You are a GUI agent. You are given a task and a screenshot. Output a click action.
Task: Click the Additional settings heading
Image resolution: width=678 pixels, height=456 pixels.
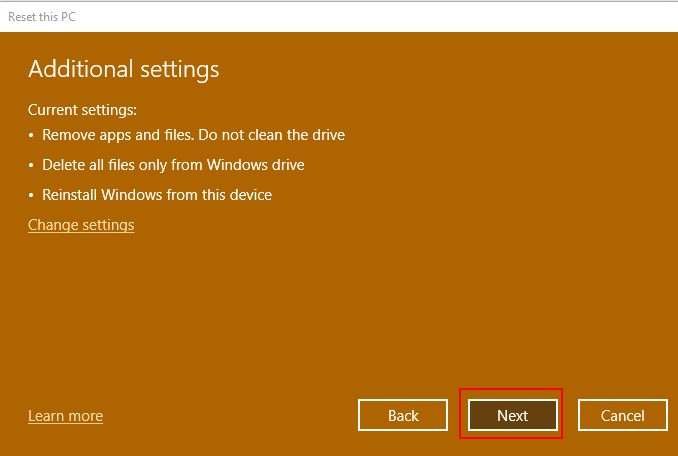(x=123, y=69)
